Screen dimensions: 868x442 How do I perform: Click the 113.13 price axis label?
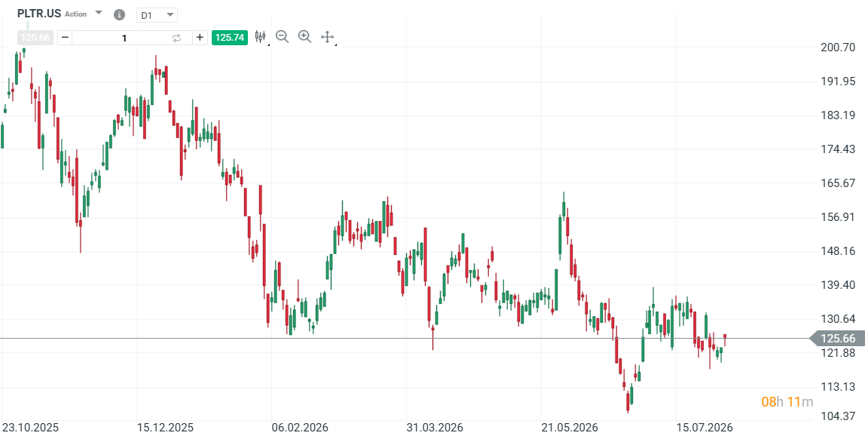838,387
